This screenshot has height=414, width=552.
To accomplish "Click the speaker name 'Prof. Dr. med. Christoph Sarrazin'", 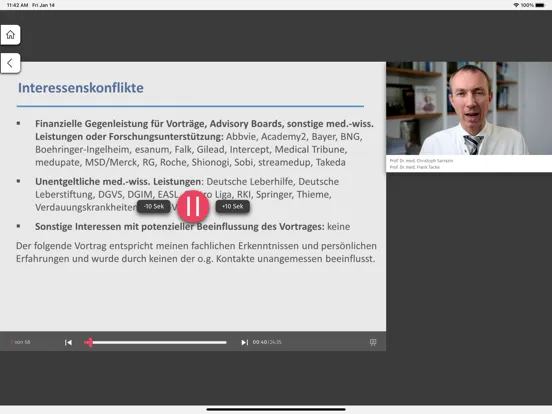I will click(x=421, y=161).
